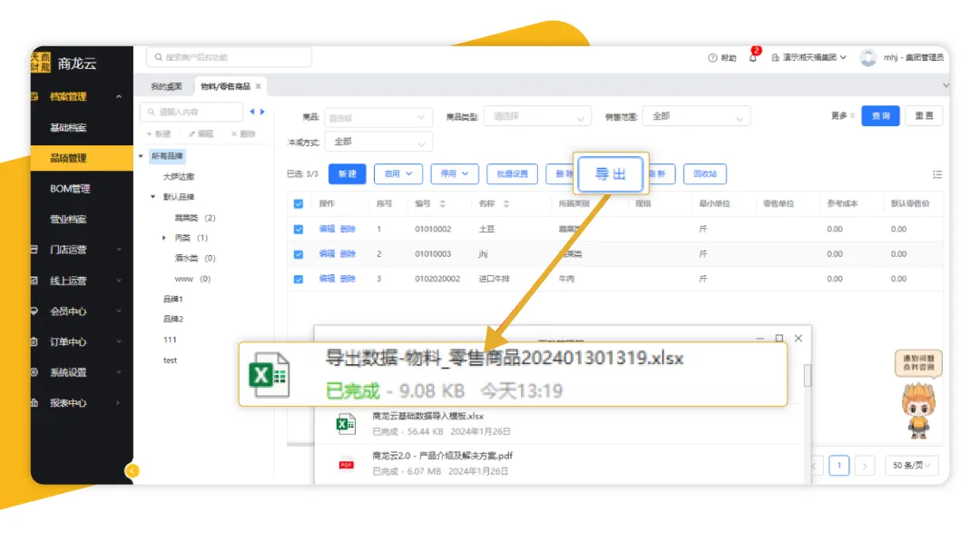Click the tree panel 删除 cross icon
This screenshot has width=980, height=534.
[x=234, y=133]
